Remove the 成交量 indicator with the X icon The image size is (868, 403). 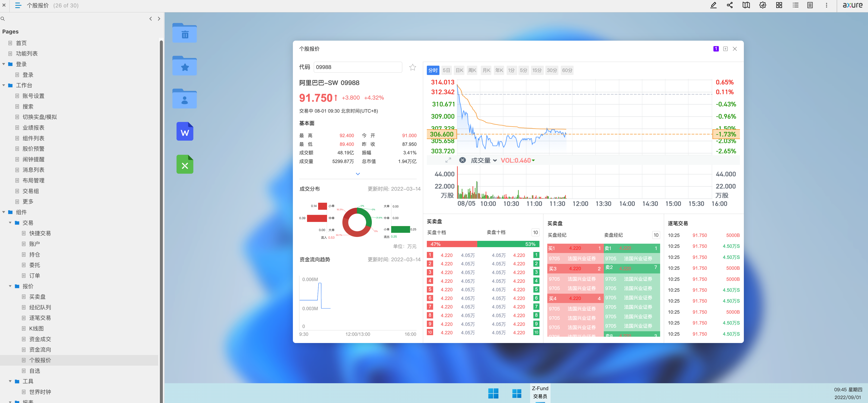462,160
